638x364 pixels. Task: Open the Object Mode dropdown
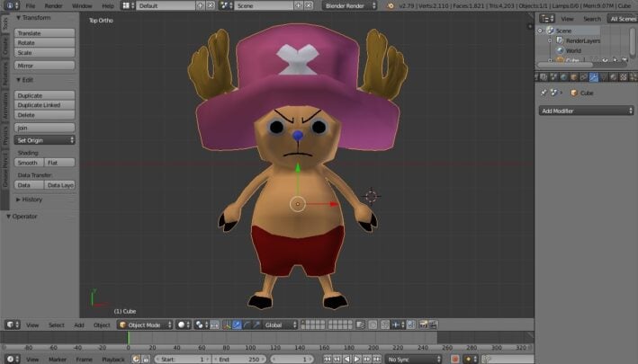145,324
